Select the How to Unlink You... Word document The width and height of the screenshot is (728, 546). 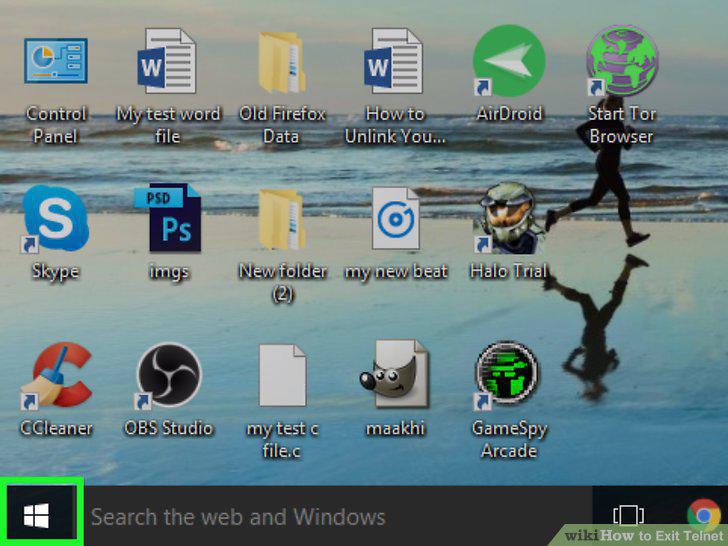coord(394,61)
